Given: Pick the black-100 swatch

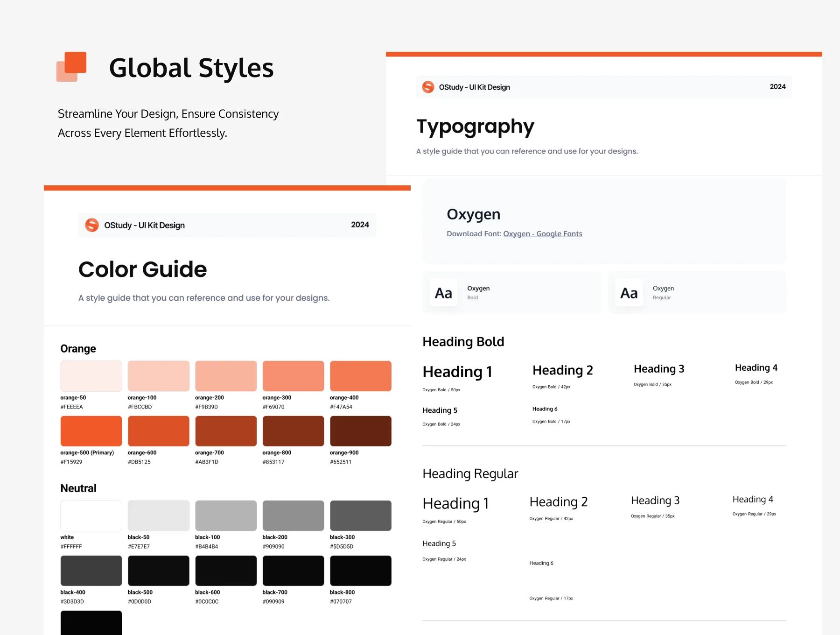Looking at the screenshot, I should pyautogui.click(x=226, y=515).
